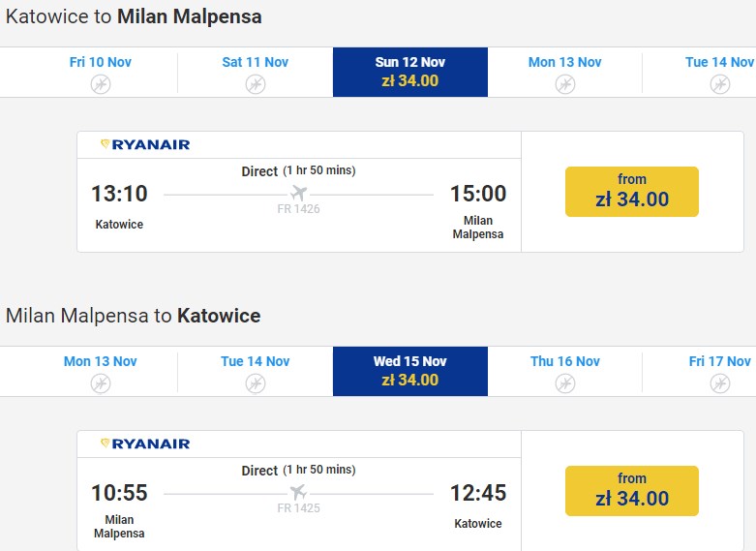This screenshot has height=551, width=756.
Task: Click the no-flight icon under outbound Tue 14 Nov
Action: (719, 84)
